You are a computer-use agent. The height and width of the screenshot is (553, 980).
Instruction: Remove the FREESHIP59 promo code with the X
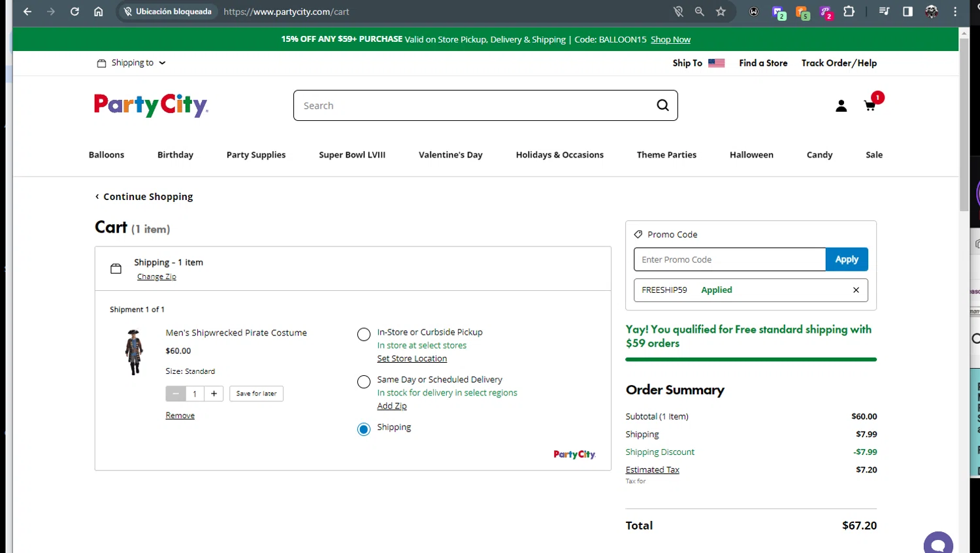856,290
